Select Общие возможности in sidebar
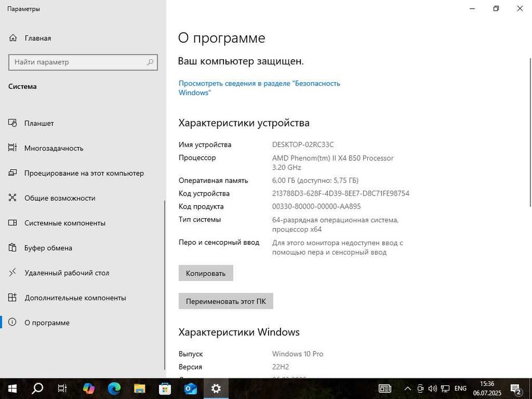 83,198
